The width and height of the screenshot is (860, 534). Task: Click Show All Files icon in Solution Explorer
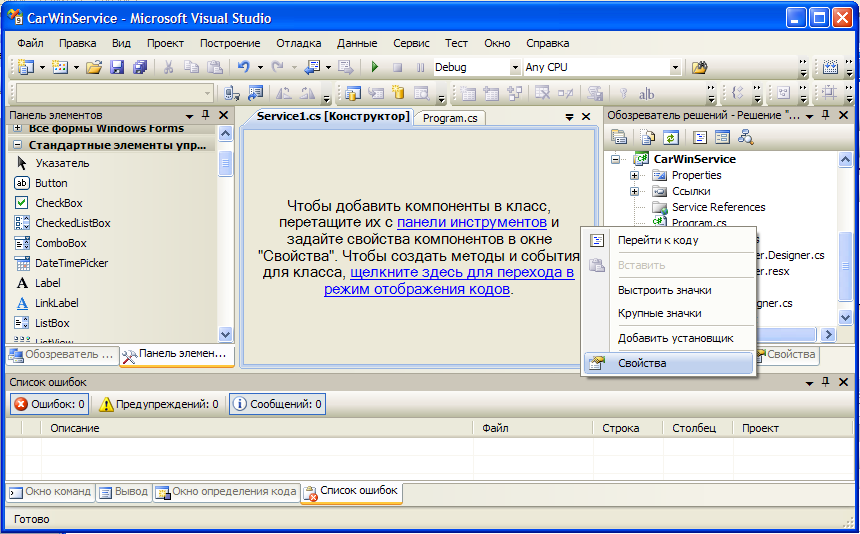(x=648, y=137)
